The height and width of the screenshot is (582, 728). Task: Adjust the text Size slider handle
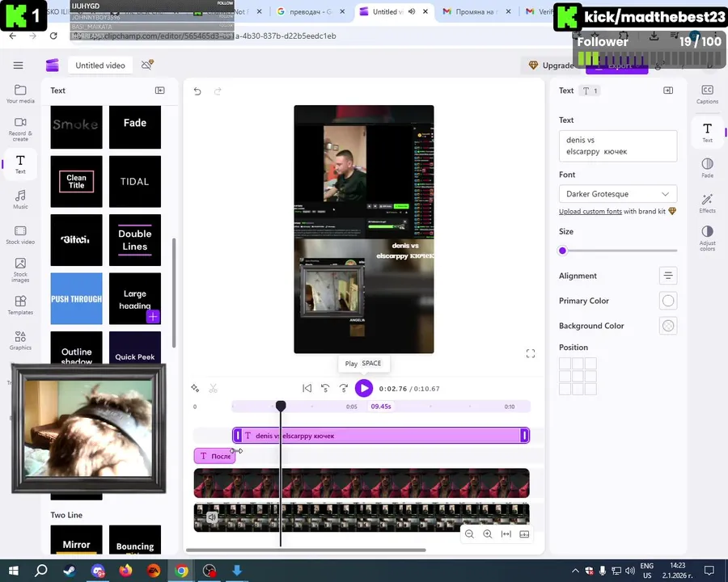pos(563,251)
